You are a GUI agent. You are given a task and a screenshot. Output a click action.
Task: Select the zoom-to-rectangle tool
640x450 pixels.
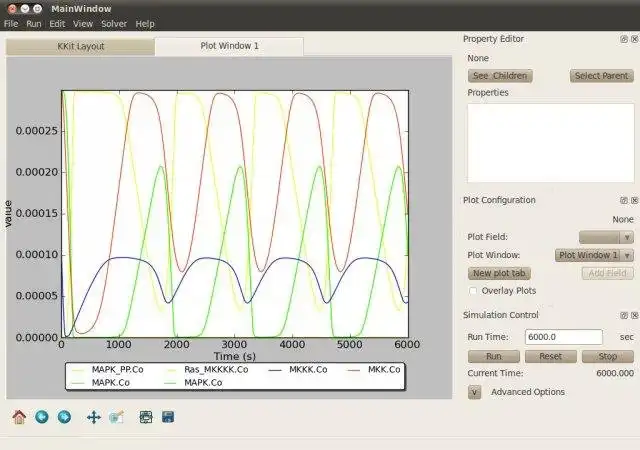point(116,416)
